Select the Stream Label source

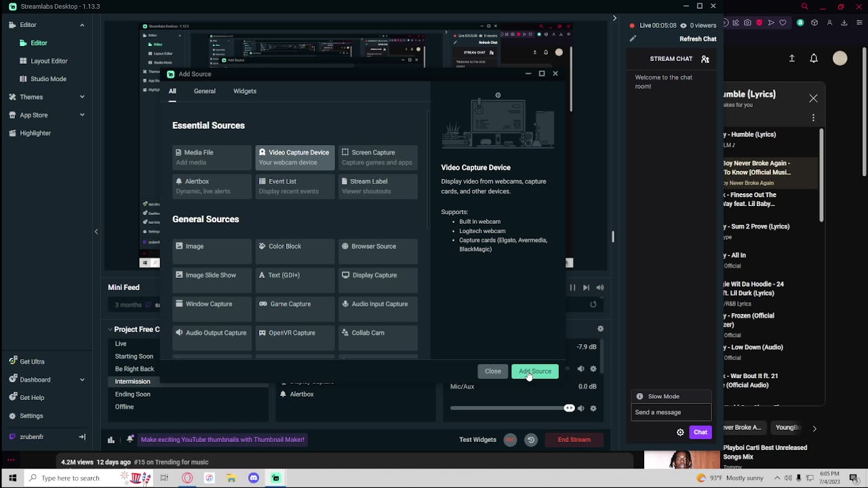point(378,186)
